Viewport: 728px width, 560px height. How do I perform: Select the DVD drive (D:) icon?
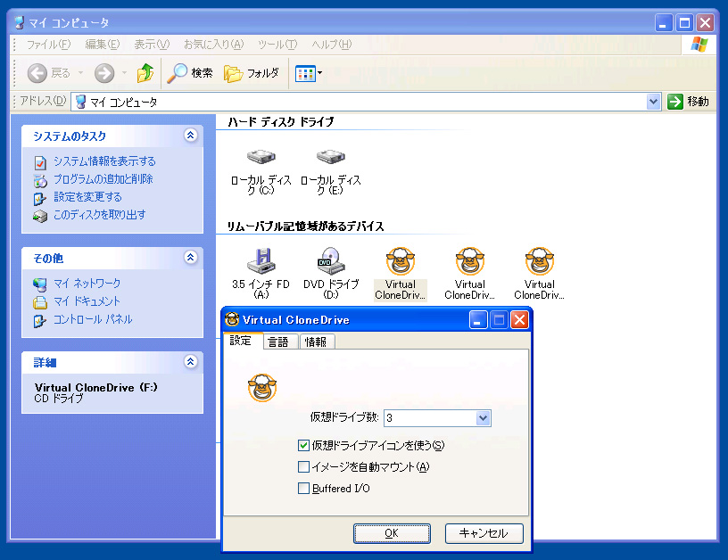(x=331, y=262)
